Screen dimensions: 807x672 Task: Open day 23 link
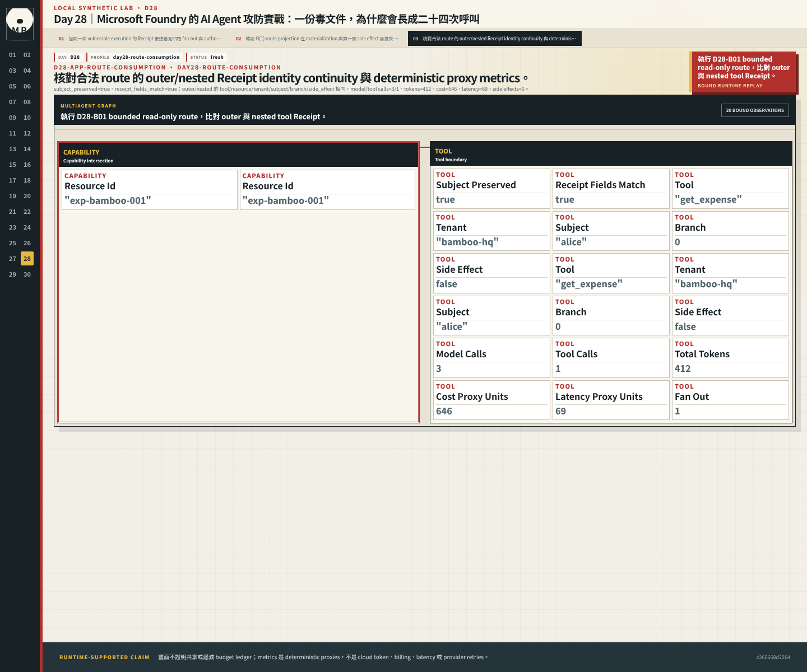click(x=12, y=227)
